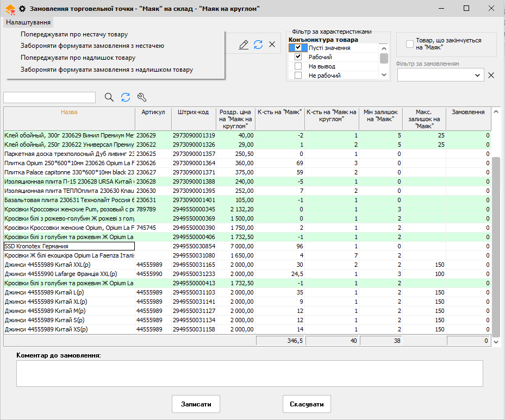505x420 pixels.
Task: Click the refresh icon beside the pencil
Action: pos(258,45)
